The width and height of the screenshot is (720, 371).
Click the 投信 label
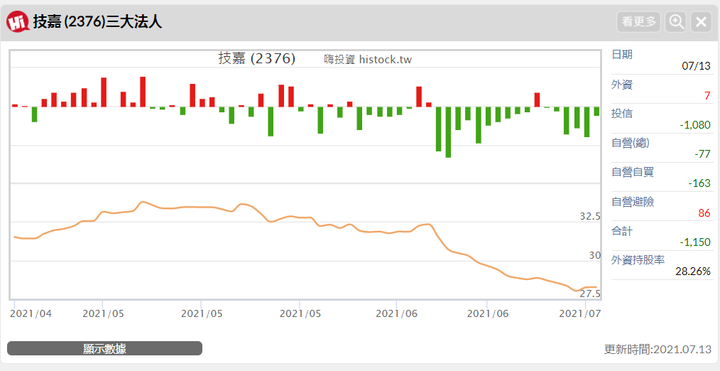coord(622,113)
